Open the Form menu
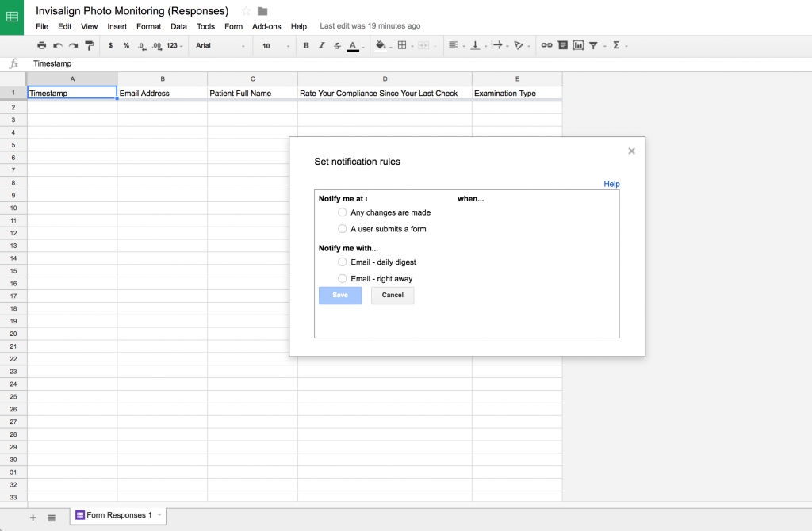Image resolution: width=812 pixels, height=531 pixels. (x=234, y=26)
